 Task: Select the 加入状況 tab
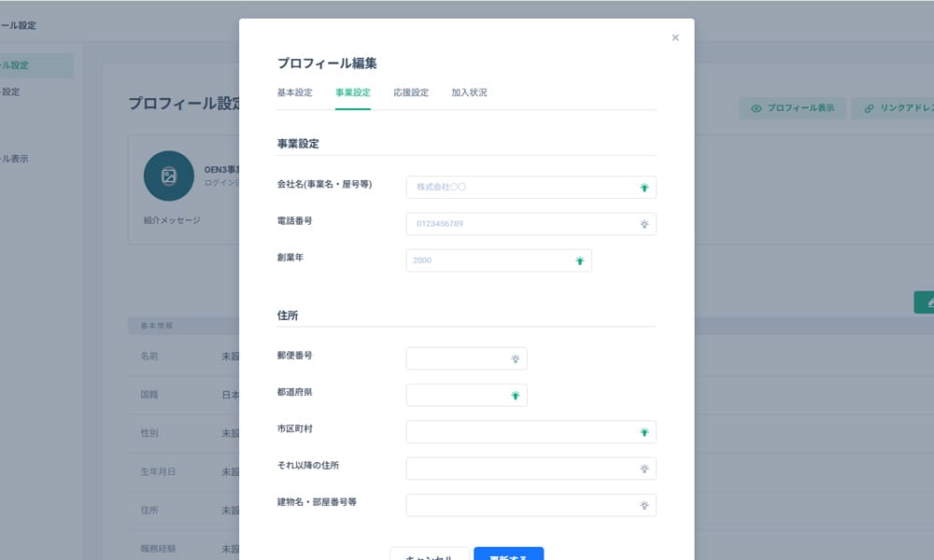[x=469, y=93]
